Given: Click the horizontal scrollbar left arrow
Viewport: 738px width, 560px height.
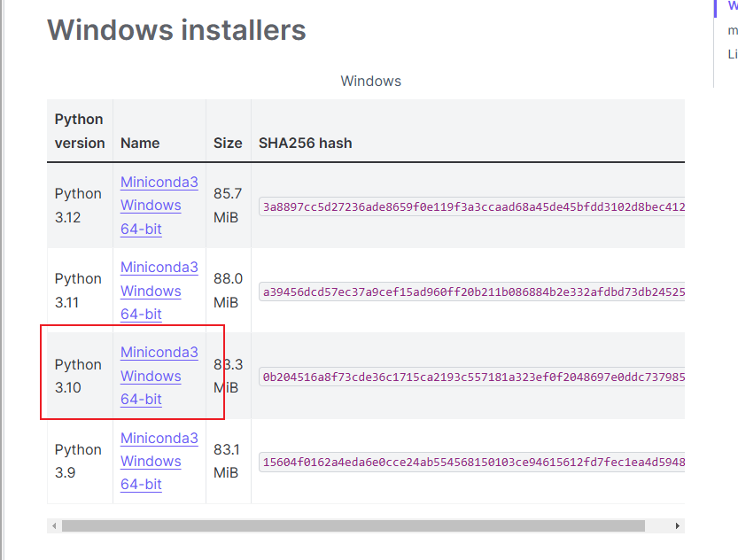Looking at the screenshot, I should 54,525.
